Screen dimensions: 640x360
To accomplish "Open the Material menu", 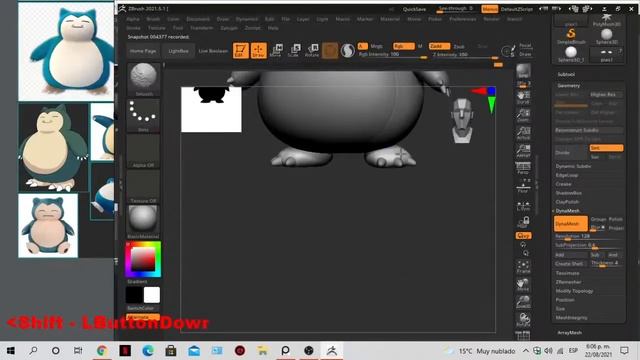I will pos(390,19).
